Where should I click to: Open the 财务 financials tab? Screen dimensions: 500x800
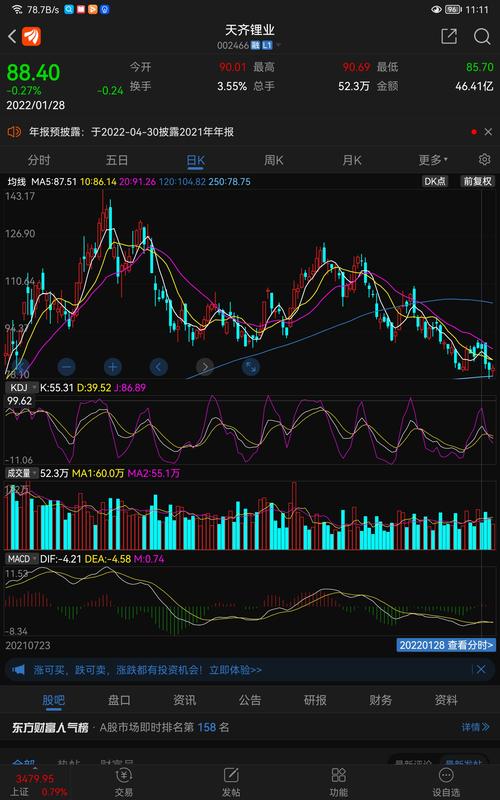pos(381,700)
